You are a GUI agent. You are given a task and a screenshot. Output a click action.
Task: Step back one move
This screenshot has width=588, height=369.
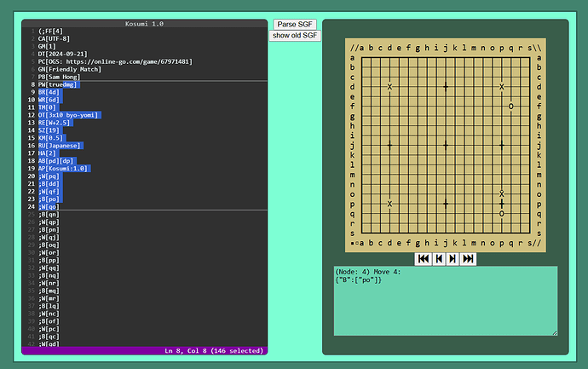439,259
